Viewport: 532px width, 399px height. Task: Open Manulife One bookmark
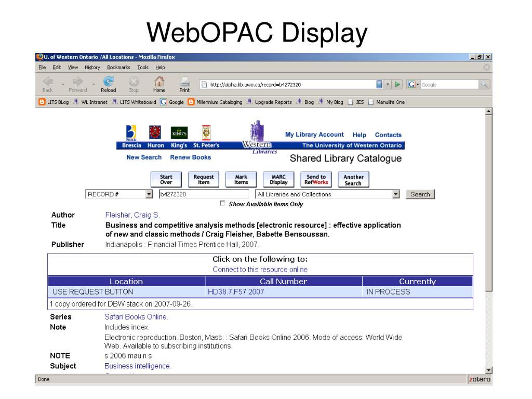(x=387, y=102)
